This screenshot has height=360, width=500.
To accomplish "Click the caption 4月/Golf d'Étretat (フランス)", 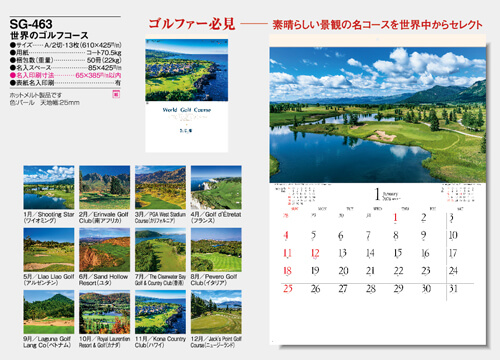I will [216, 217].
